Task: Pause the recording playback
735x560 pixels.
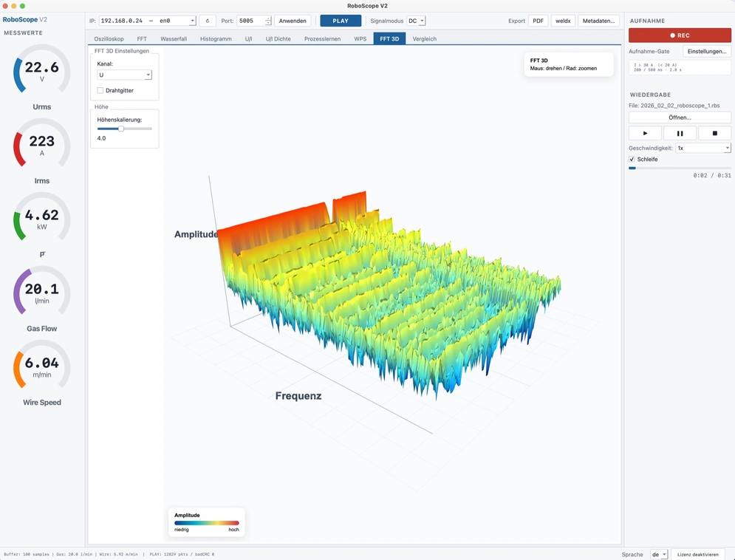Action: tap(680, 133)
